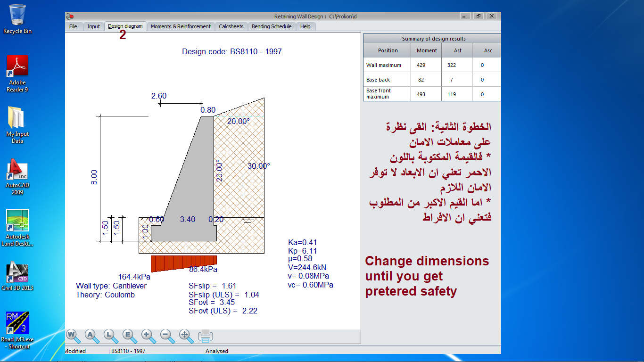Screen dimensions: 644x362
Task: Select the Zoom Window tool
Action: [x=71, y=335]
